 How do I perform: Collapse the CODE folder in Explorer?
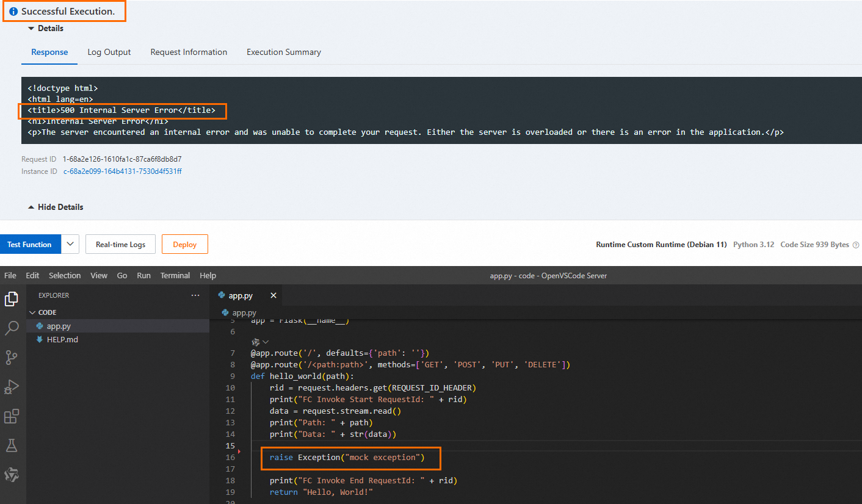(x=32, y=312)
